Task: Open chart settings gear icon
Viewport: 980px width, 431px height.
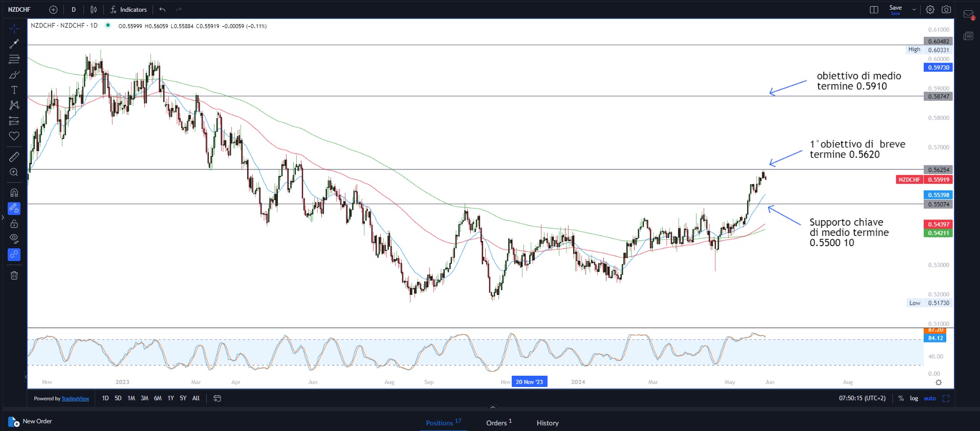Action: (930, 10)
